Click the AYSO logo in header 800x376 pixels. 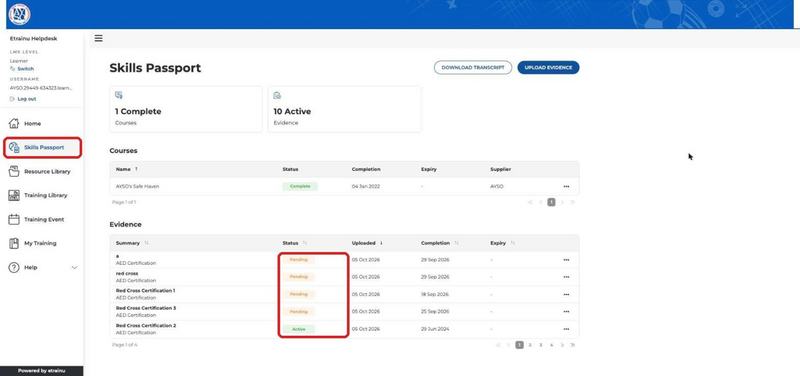click(x=19, y=14)
